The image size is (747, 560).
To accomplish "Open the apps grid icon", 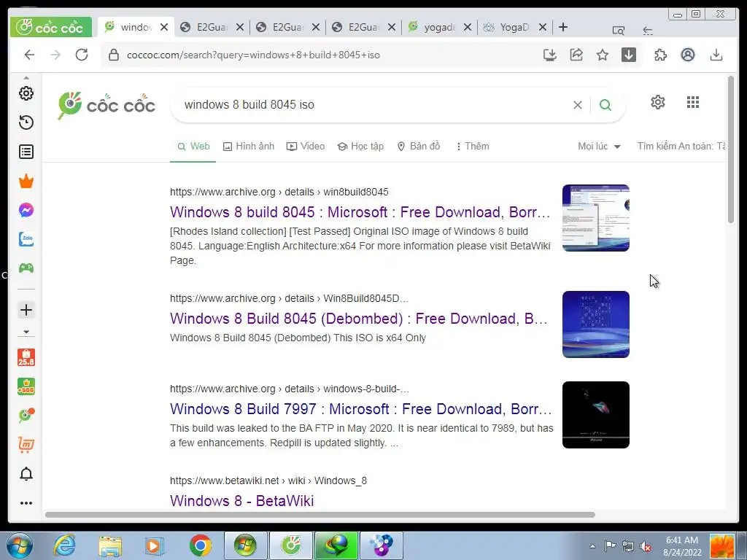I will click(693, 102).
